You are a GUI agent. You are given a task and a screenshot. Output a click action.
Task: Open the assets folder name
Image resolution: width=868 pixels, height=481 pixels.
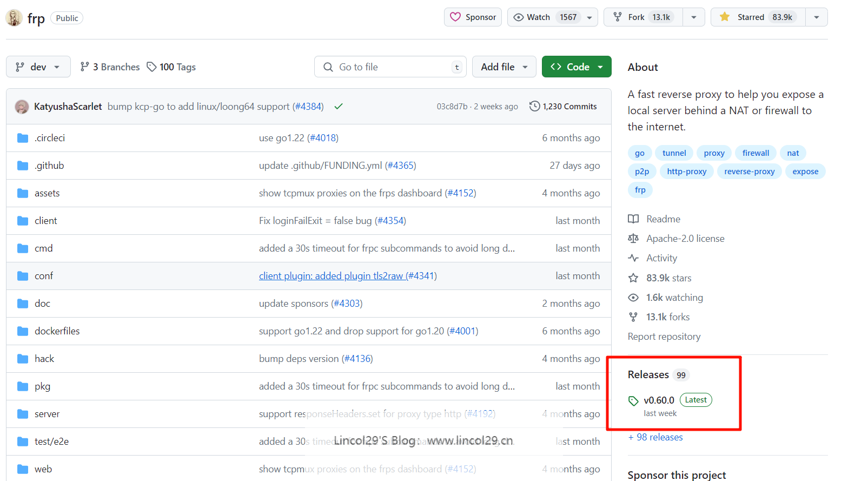[47, 193]
